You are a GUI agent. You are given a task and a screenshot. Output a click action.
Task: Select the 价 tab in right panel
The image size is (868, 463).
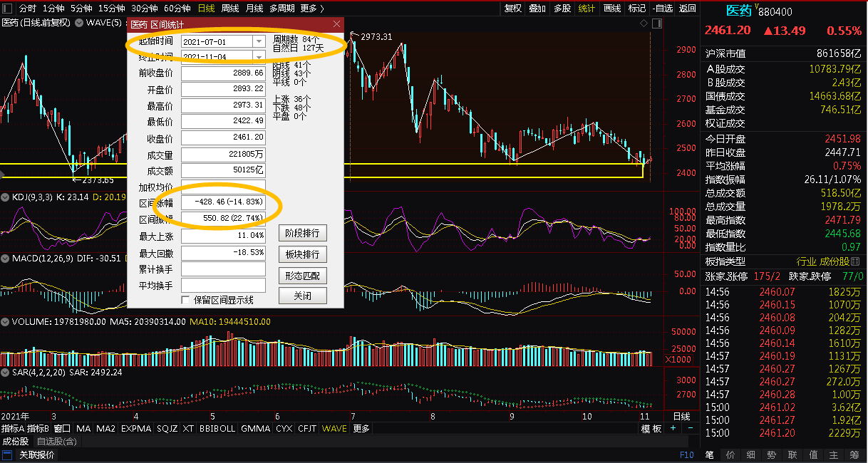[x=730, y=455]
